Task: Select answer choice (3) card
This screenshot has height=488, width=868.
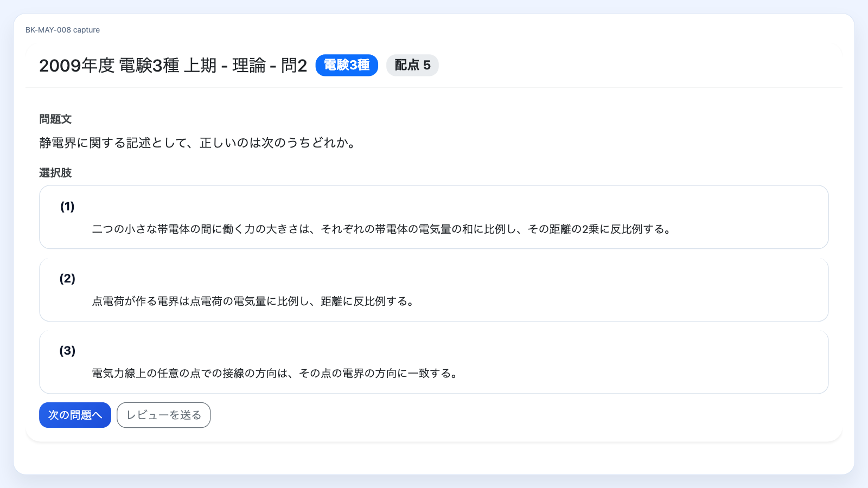Action: 433,362
